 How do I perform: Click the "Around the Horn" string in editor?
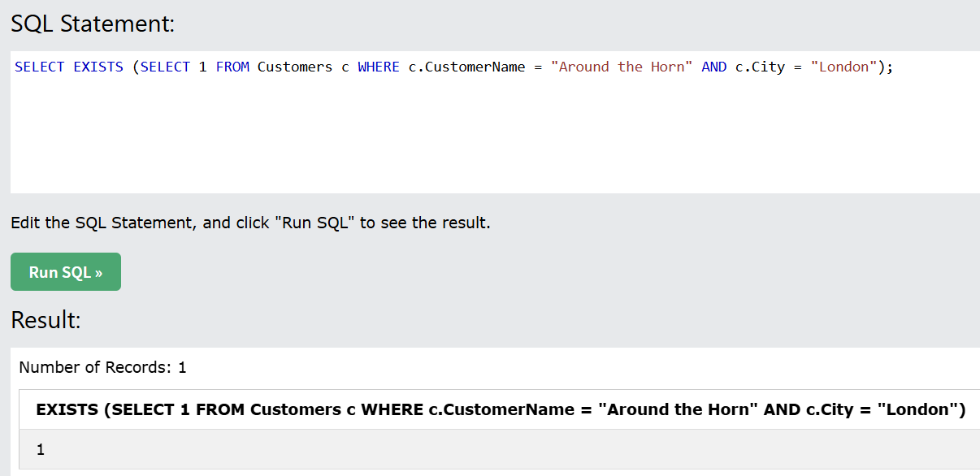pos(622,67)
